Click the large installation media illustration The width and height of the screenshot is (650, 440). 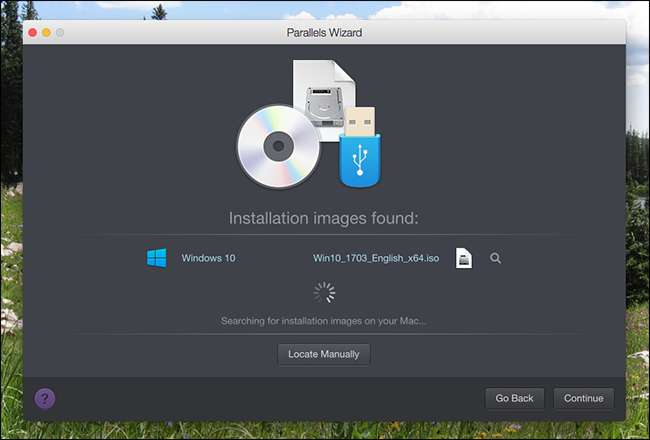click(309, 124)
